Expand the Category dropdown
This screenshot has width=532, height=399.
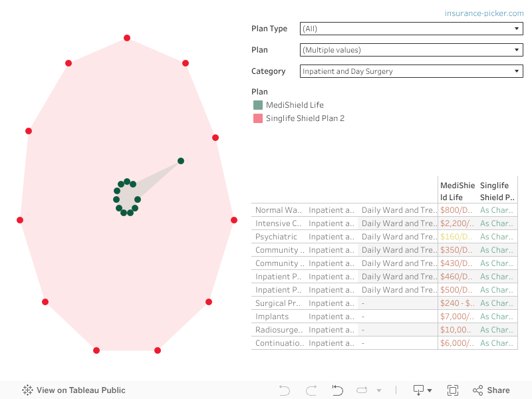[x=411, y=71]
